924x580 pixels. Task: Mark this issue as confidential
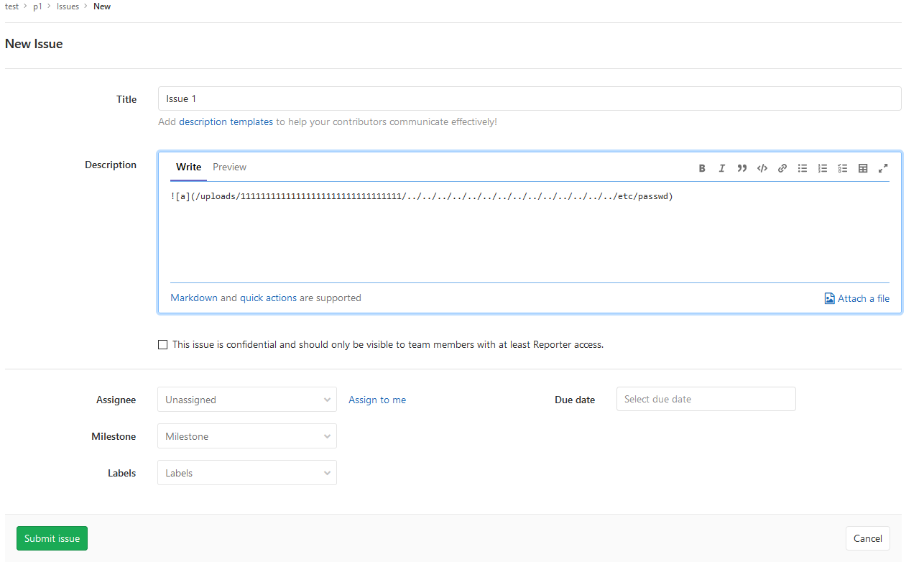162,345
